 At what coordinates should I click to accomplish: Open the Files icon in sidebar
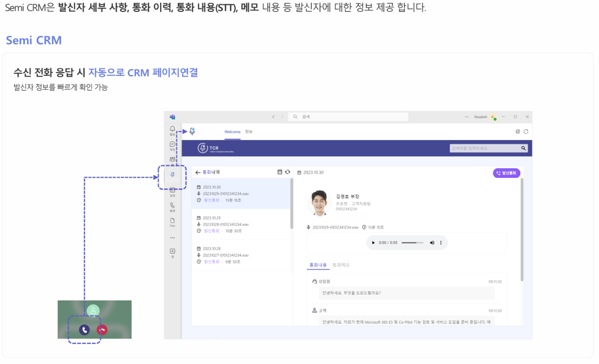tap(172, 221)
